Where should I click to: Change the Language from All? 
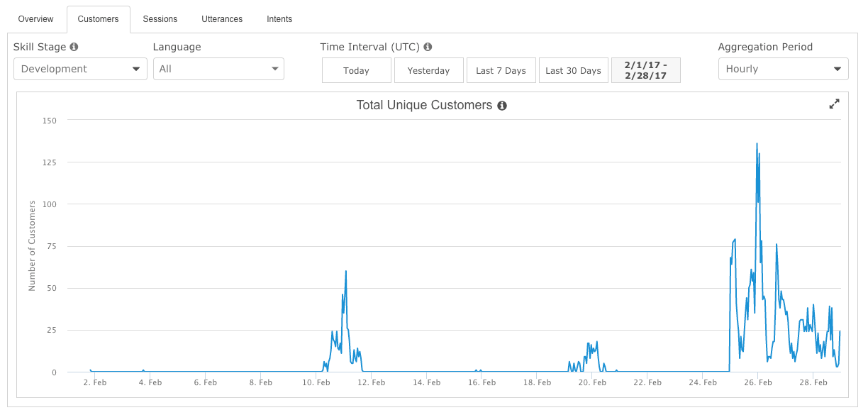218,69
